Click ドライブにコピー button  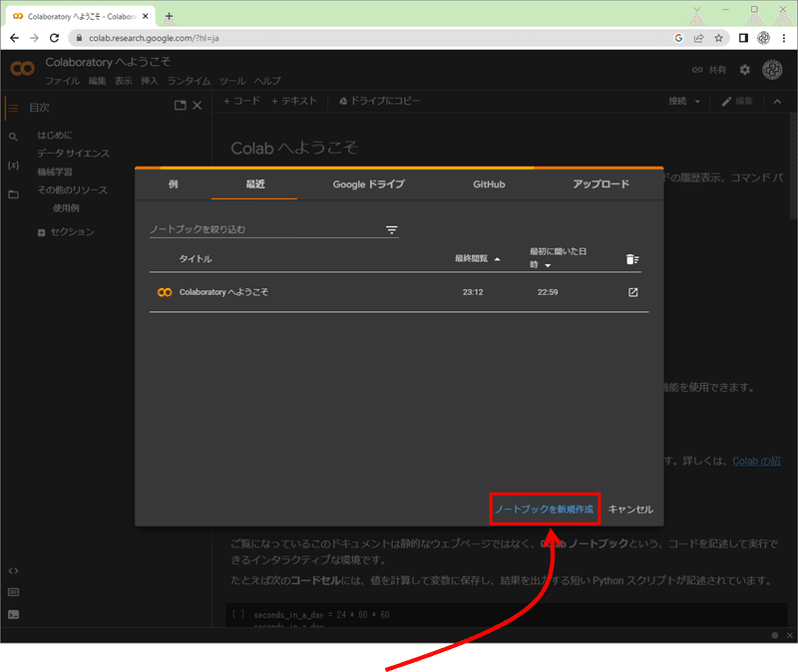coord(380,101)
